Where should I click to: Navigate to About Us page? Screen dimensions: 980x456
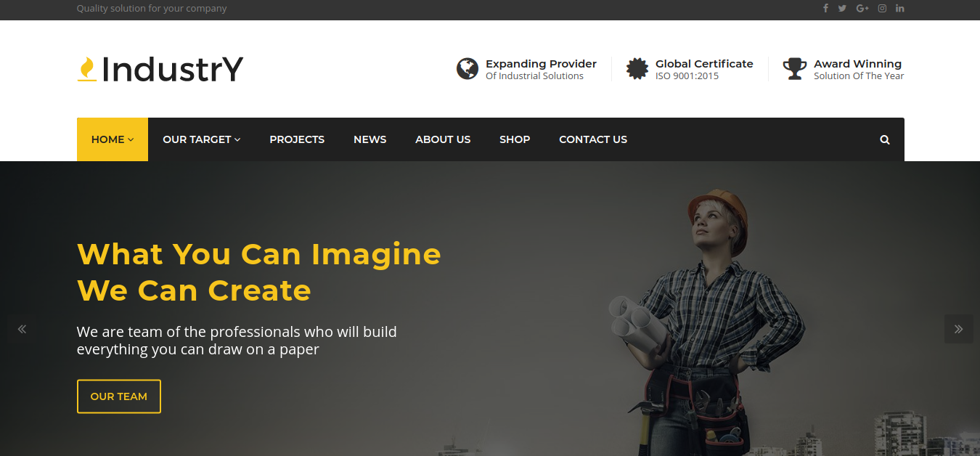coord(443,139)
